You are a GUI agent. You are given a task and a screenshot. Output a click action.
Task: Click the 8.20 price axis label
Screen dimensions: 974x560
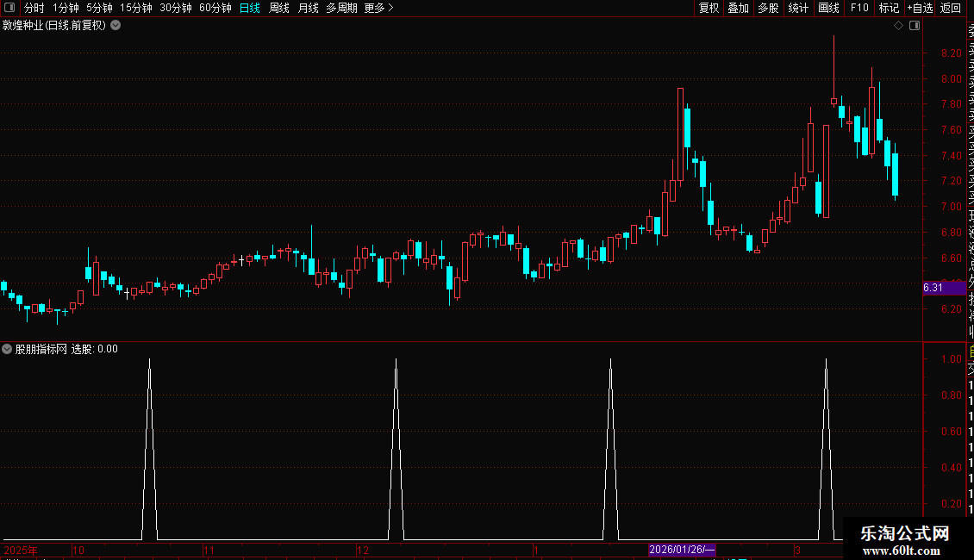coord(951,53)
